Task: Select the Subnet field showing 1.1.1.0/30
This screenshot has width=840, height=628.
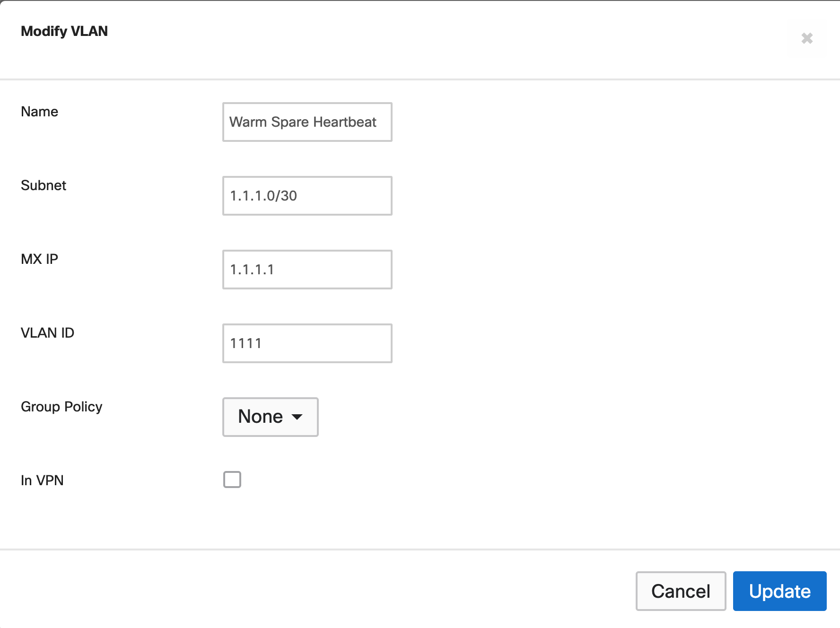Action: (307, 196)
